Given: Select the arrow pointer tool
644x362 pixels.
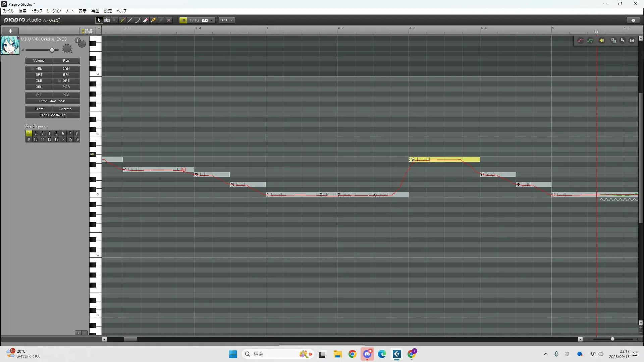Looking at the screenshot, I should (99, 20).
